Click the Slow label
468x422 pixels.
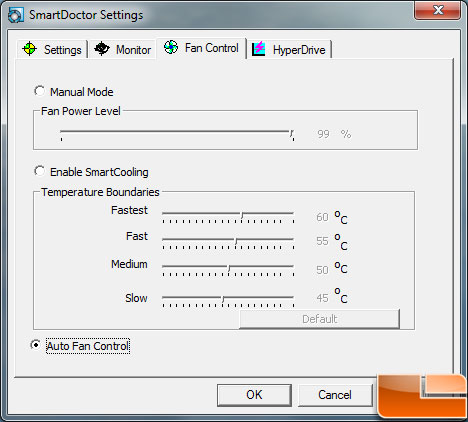[136, 298]
